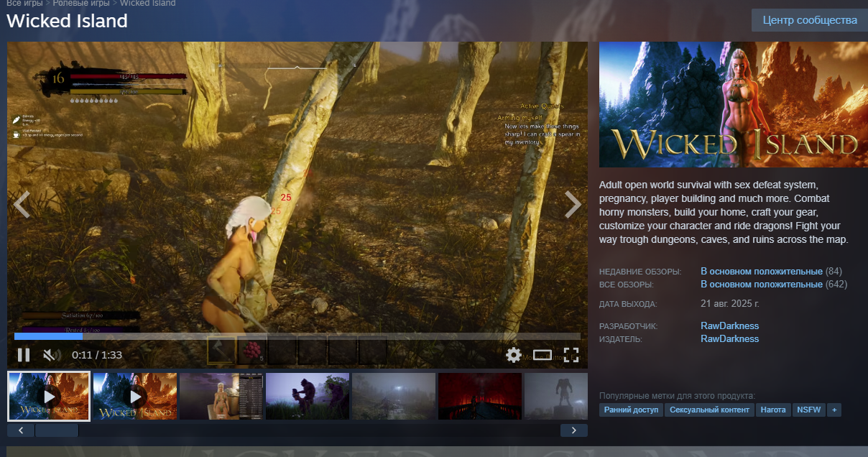Open Центр сообщества button
The width and height of the screenshot is (868, 457).
tap(810, 20)
